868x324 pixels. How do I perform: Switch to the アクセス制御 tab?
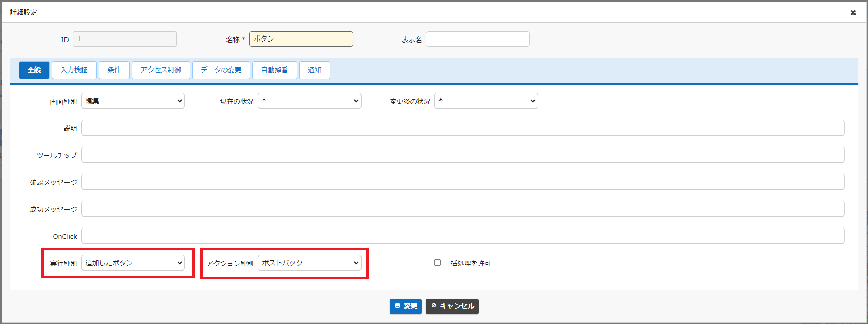pos(161,70)
